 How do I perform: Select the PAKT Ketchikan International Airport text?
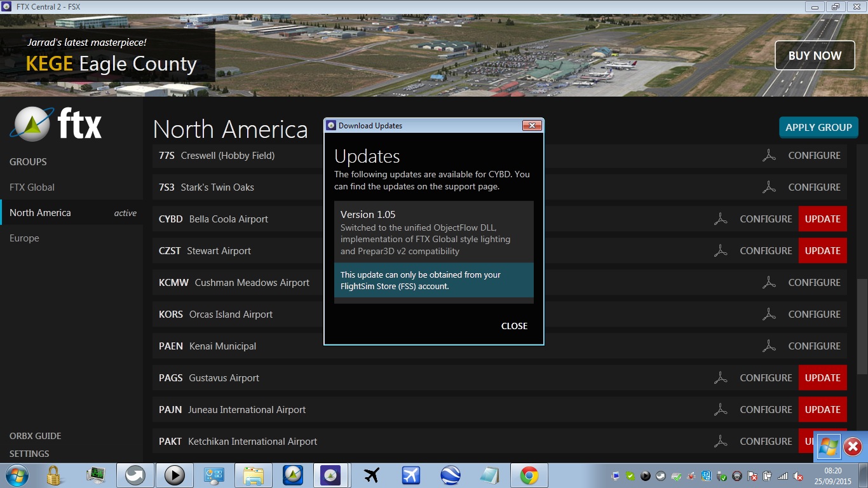click(x=238, y=442)
